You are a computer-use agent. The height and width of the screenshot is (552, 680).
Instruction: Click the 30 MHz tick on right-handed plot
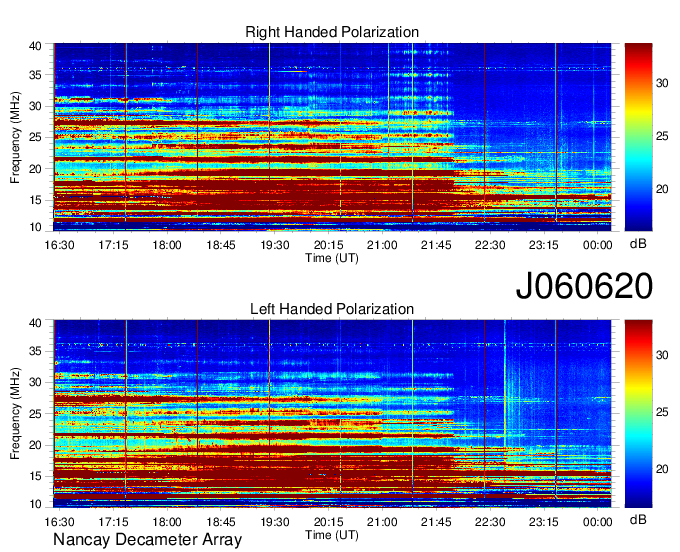pyautogui.click(x=35, y=106)
